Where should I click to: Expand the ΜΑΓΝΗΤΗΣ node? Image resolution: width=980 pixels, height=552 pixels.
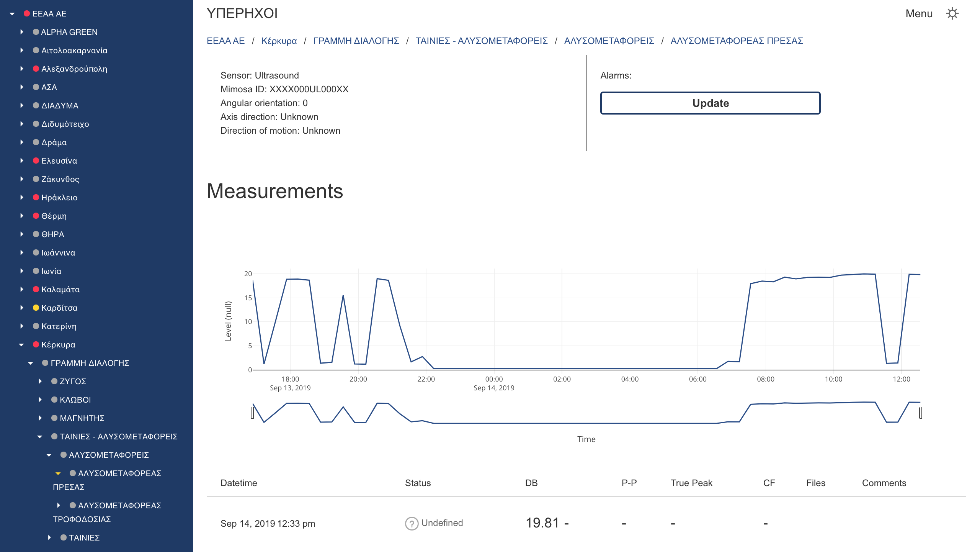[x=40, y=418]
